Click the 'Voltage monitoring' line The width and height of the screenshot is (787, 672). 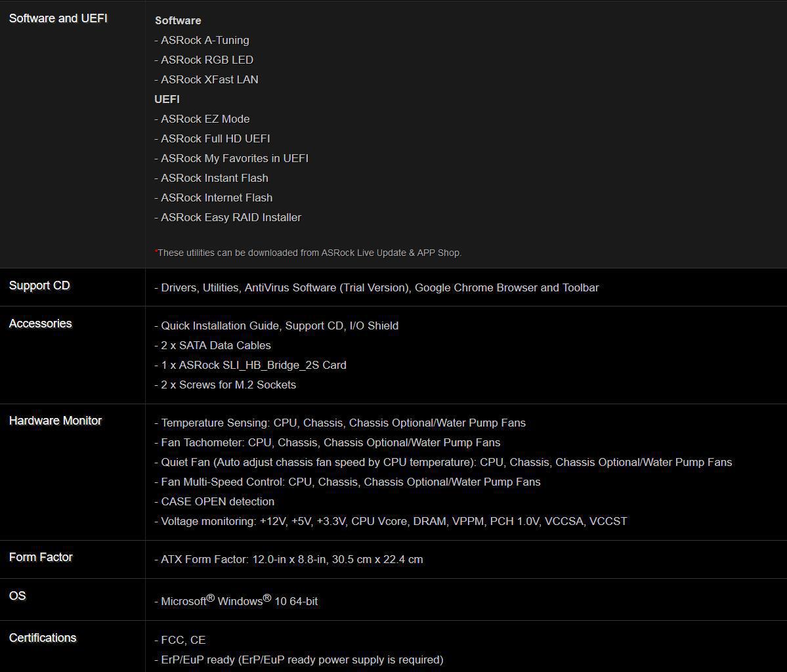click(x=391, y=522)
